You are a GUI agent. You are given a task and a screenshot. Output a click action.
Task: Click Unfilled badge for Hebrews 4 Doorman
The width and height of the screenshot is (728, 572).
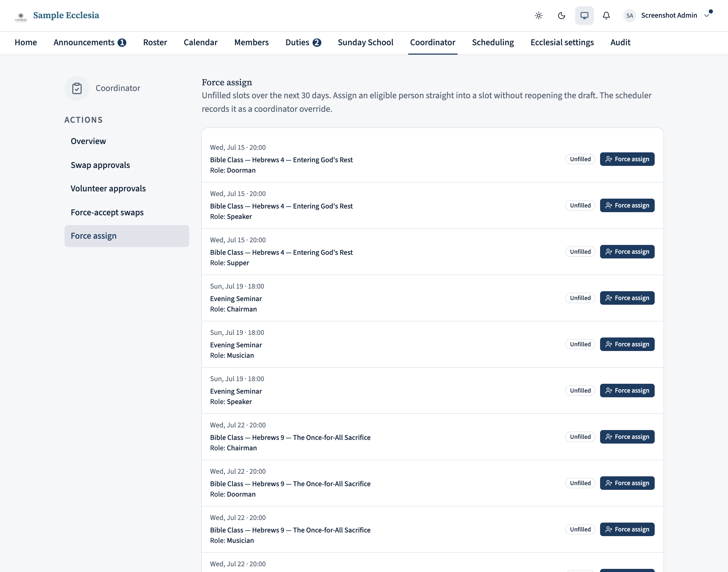pyautogui.click(x=580, y=159)
